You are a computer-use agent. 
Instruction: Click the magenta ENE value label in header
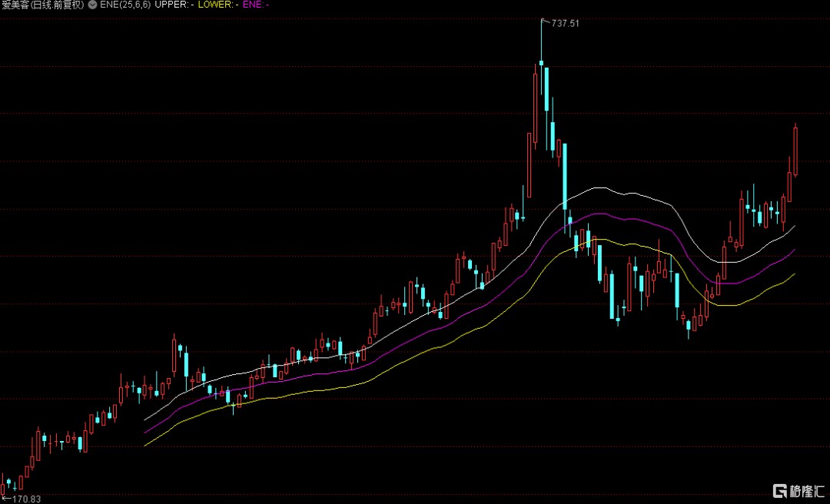coord(257,5)
